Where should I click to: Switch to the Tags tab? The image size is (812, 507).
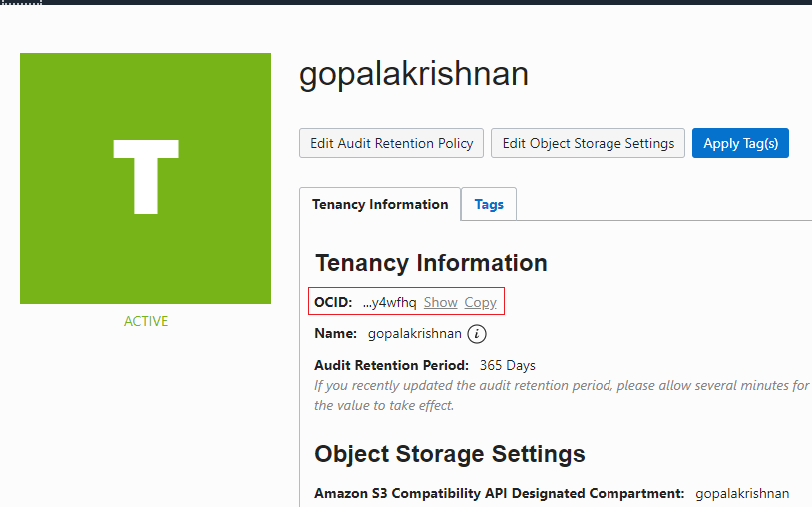[x=489, y=204]
